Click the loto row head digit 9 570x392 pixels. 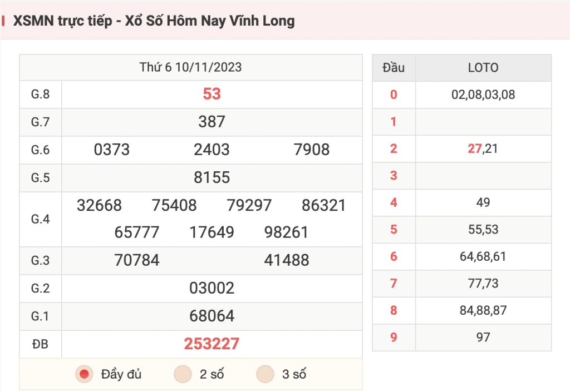(394, 337)
